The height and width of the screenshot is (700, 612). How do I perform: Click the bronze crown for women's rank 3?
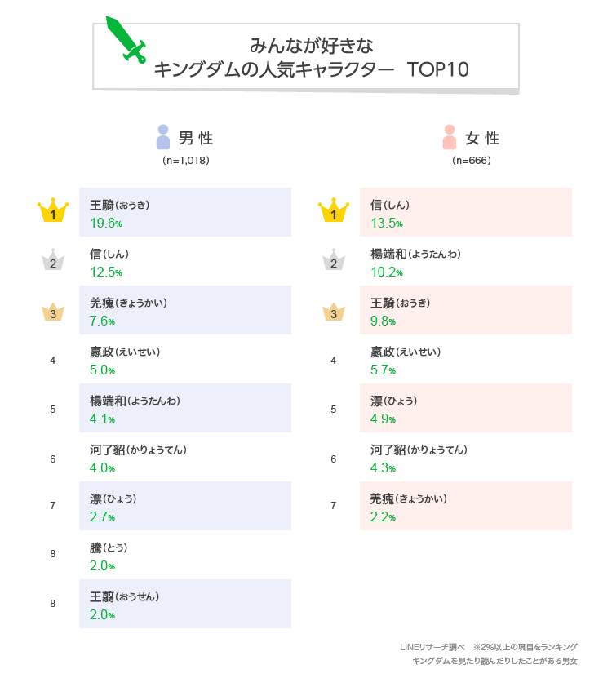pos(334,311)
